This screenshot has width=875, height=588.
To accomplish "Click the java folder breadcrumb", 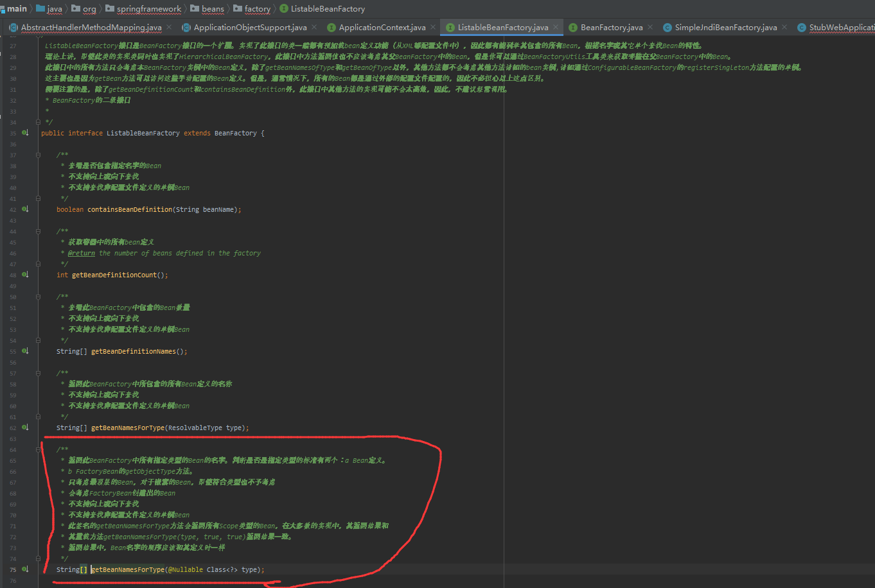I will [x=49, y=8].
